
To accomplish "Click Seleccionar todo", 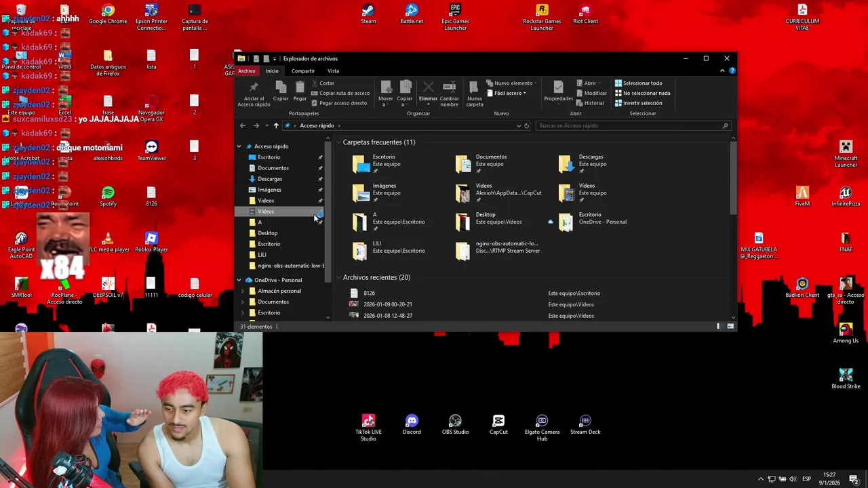I will (638, 83).
